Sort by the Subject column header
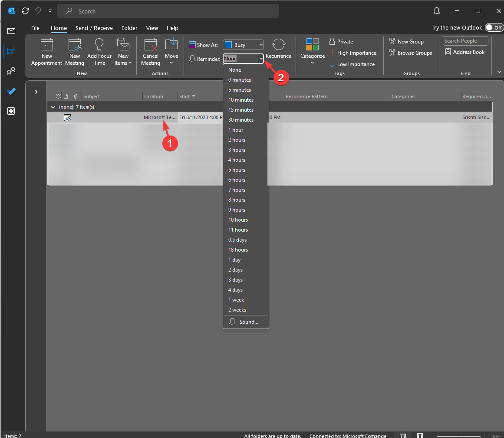This screenshot has width=504, height=438. coord(112,96)
